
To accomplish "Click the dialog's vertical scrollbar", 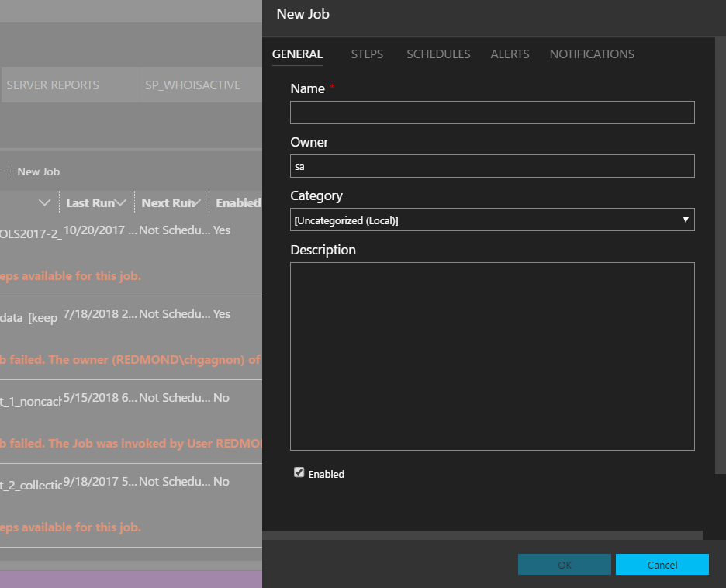I will point(721,256).
